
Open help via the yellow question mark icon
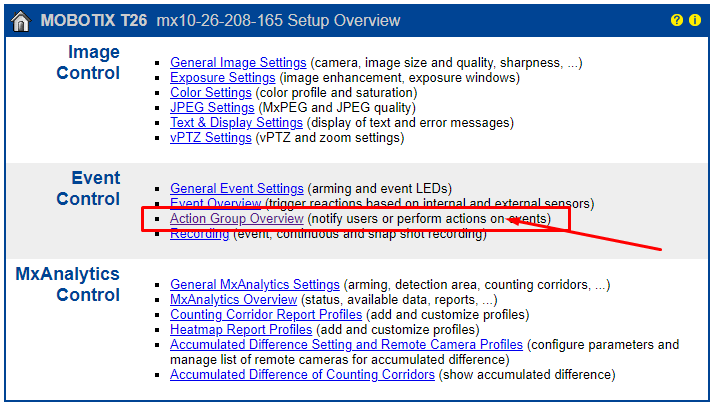click(x=677, y=20)
